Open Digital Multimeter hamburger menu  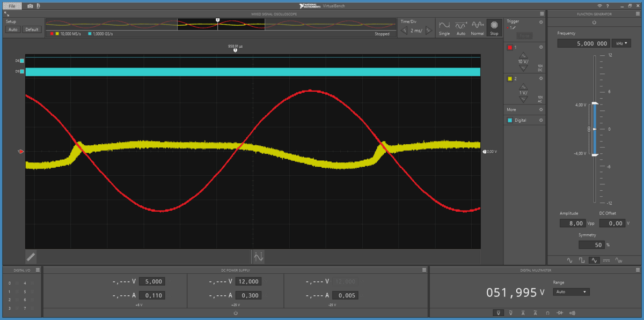click(639, 270)
